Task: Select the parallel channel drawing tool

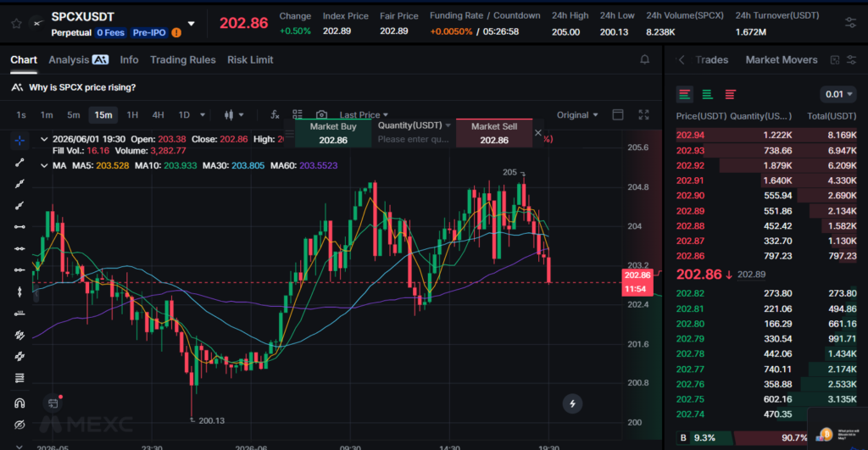Action: point(19,335)
